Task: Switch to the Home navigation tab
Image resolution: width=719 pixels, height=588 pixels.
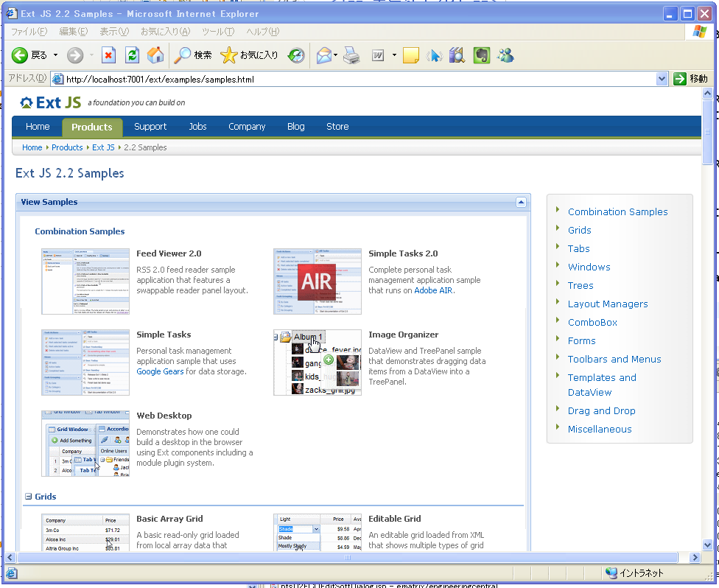Action: [38, 127]
